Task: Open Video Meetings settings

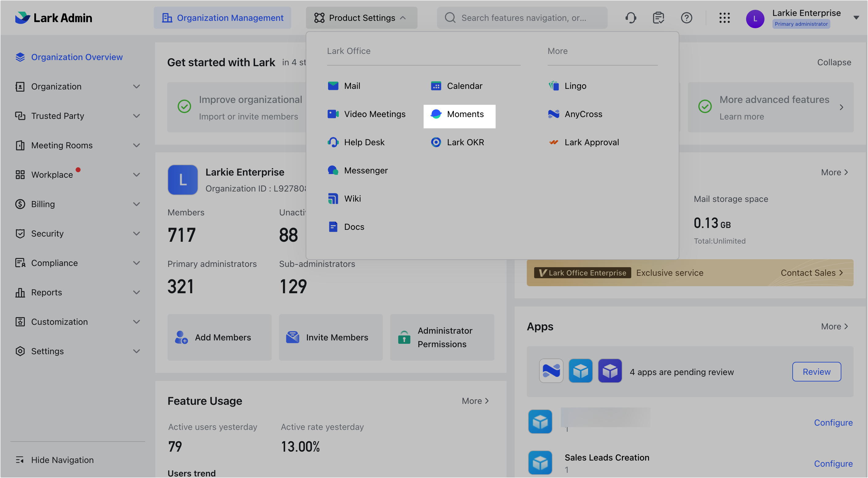Action: pos(366,114)
